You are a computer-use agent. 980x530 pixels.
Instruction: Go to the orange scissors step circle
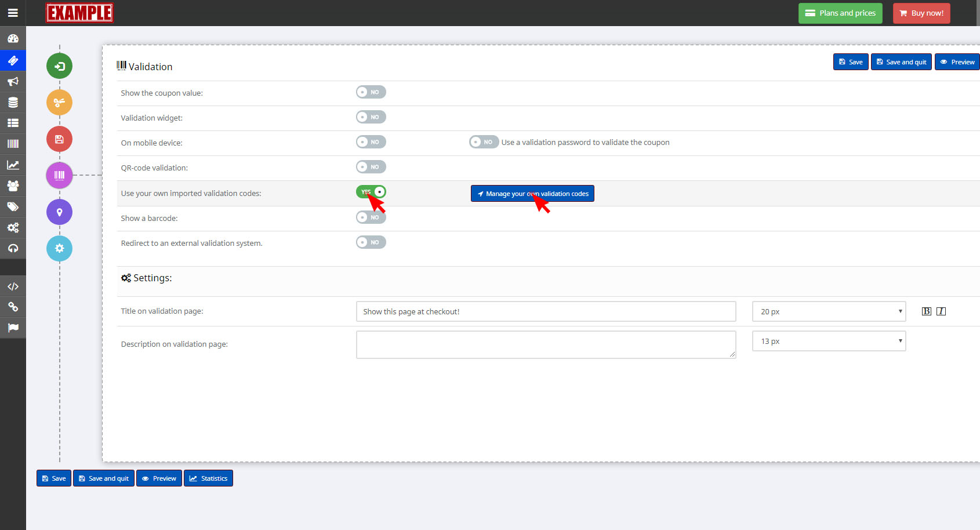[59, 103]
